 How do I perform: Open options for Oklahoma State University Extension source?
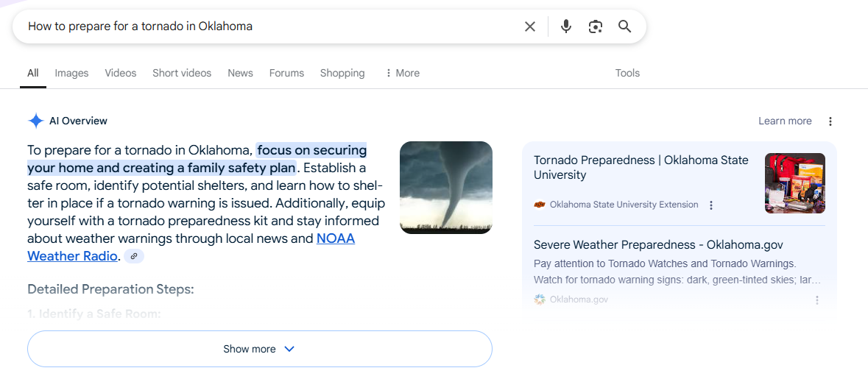pos(711,205)
